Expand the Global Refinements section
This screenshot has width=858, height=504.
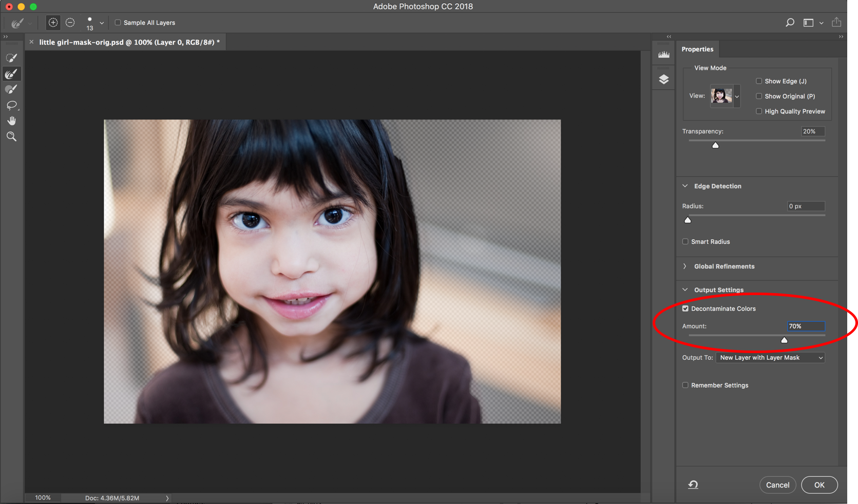(x=724, y=266)
